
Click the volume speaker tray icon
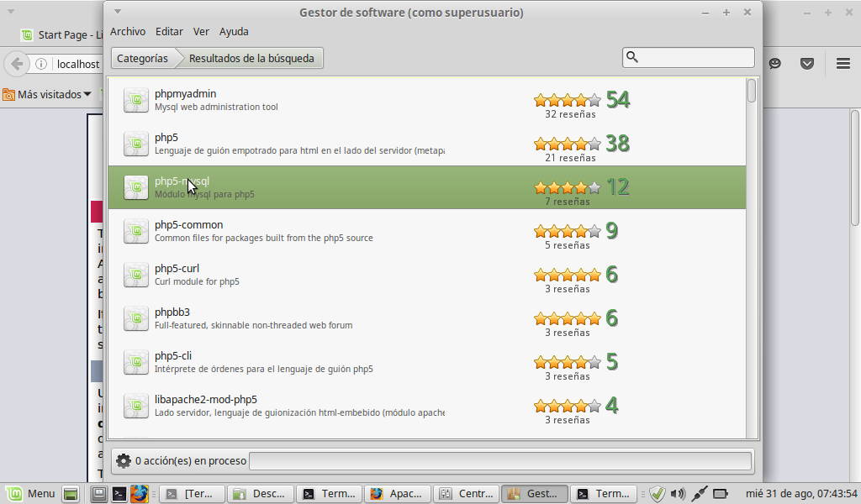click(x=678, y=494)
